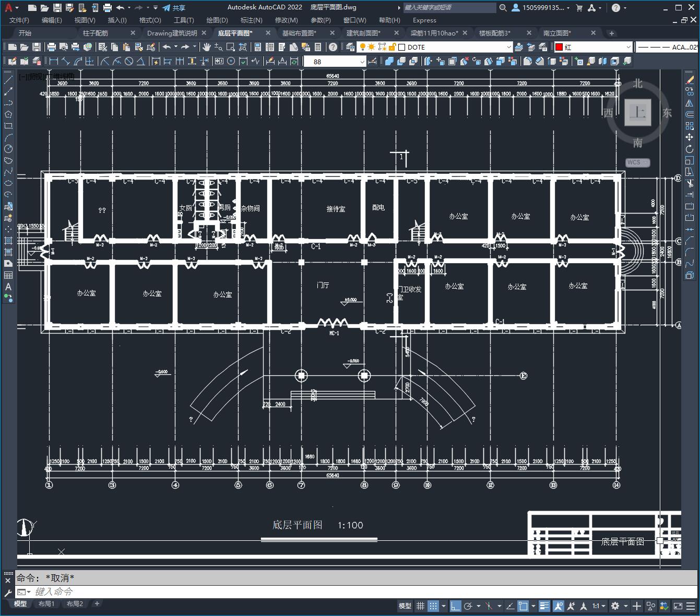Screen dimensions: 700x616
Task: Close the 楼板配筋3 drawing tab
Action: point(529,33)
